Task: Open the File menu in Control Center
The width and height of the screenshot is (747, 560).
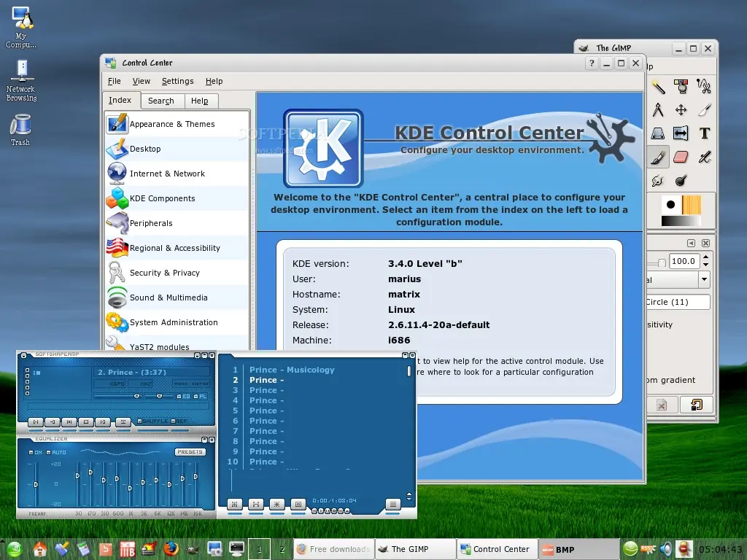Action: pyautogui.click(x=115, y=81)
